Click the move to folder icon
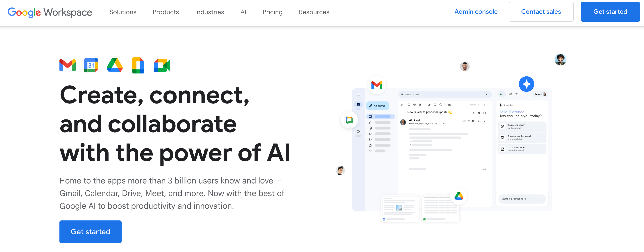 click(x=449, y=105)
